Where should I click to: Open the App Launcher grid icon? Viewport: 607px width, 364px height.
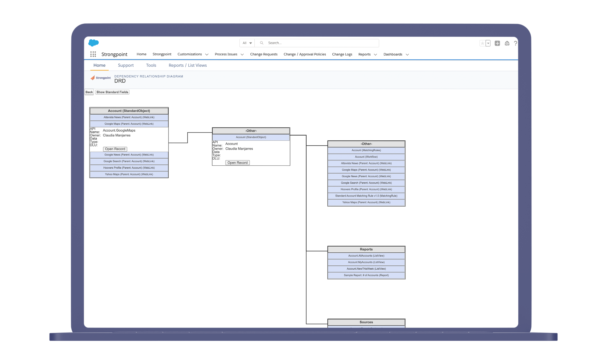[x=93, y=54]
